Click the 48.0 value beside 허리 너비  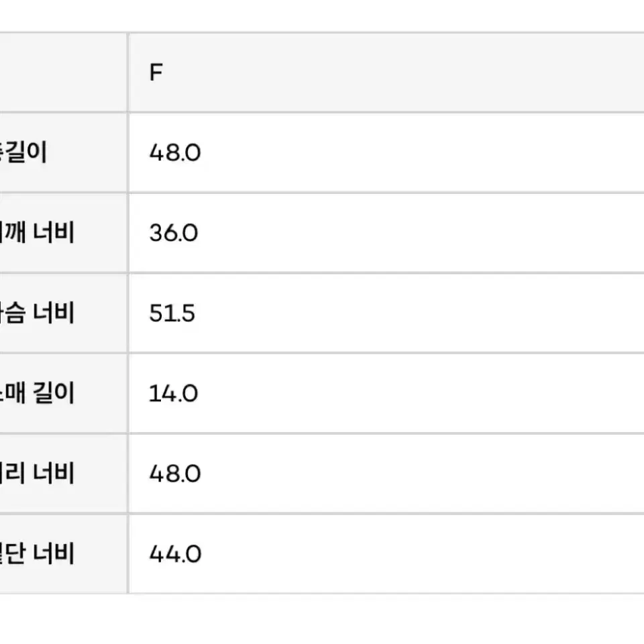(175, 474)
